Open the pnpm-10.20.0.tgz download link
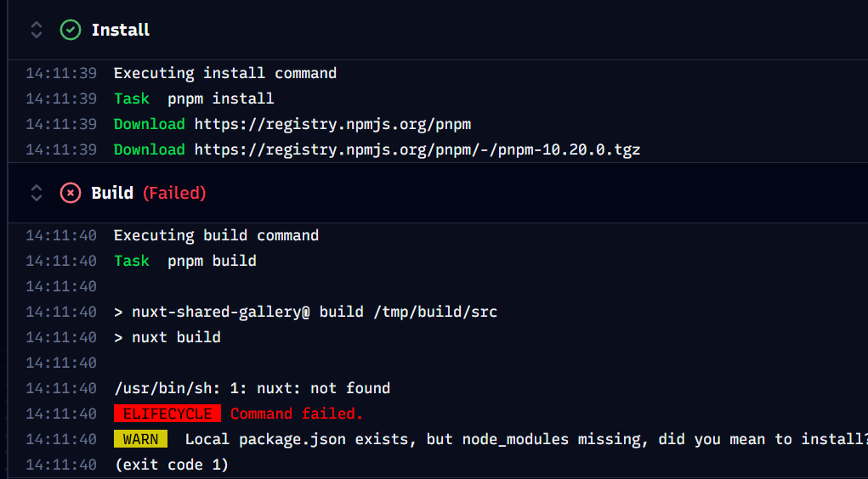Viewport: 868px width, 479px height. pyautogui.click(x=417, y=149)
